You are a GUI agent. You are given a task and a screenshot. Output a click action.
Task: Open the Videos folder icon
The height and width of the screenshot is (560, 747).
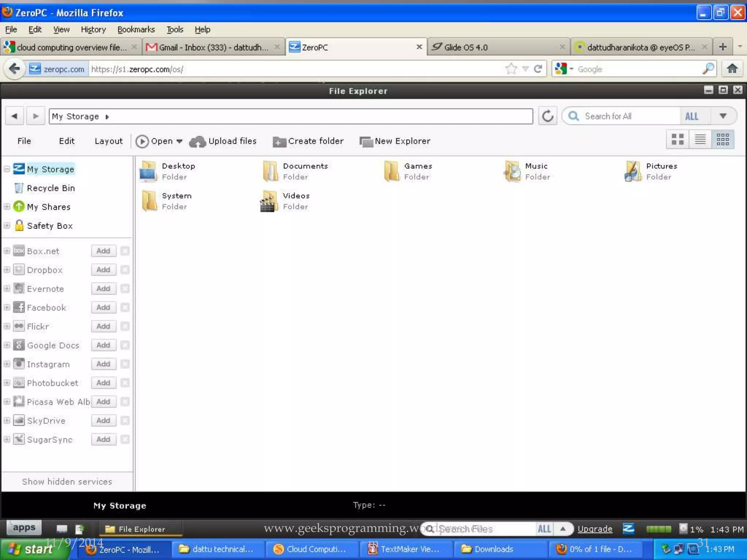[268, 201]
